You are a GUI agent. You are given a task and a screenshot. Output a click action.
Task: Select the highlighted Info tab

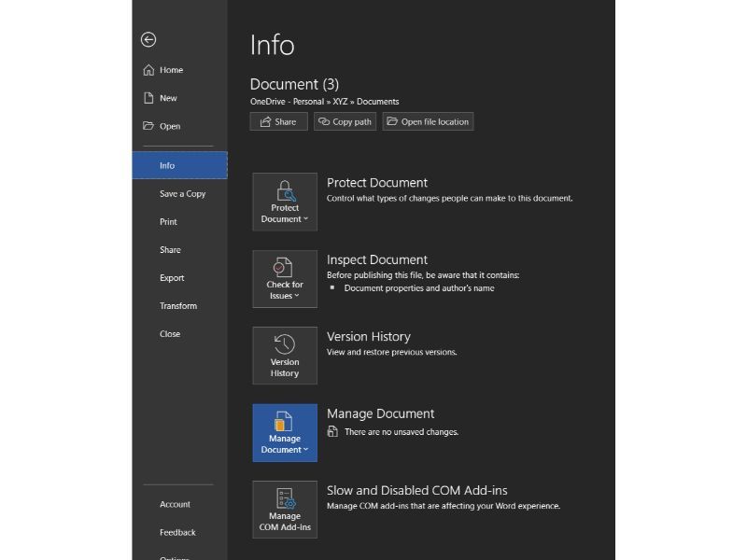point(179,166)
